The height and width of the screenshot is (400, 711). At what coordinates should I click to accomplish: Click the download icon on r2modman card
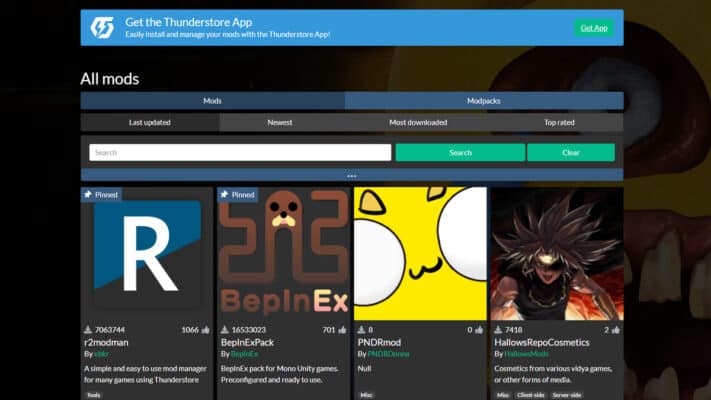(88, 329)
